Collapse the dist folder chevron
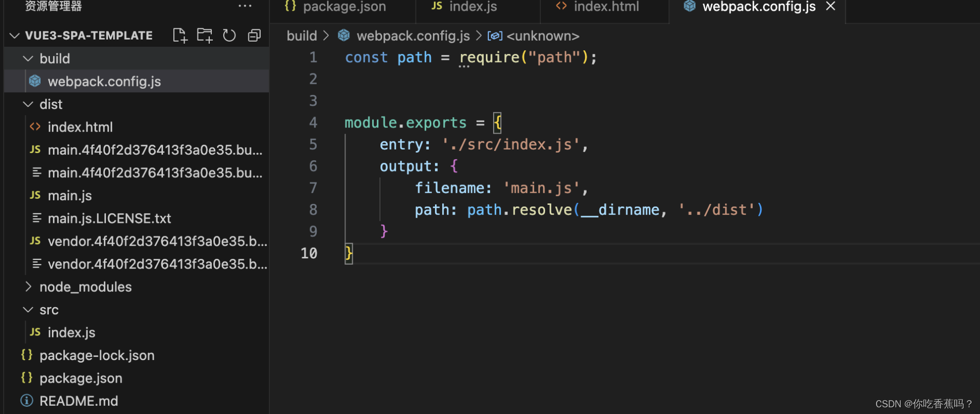The image size is (980, 414). tap(28, 104)
